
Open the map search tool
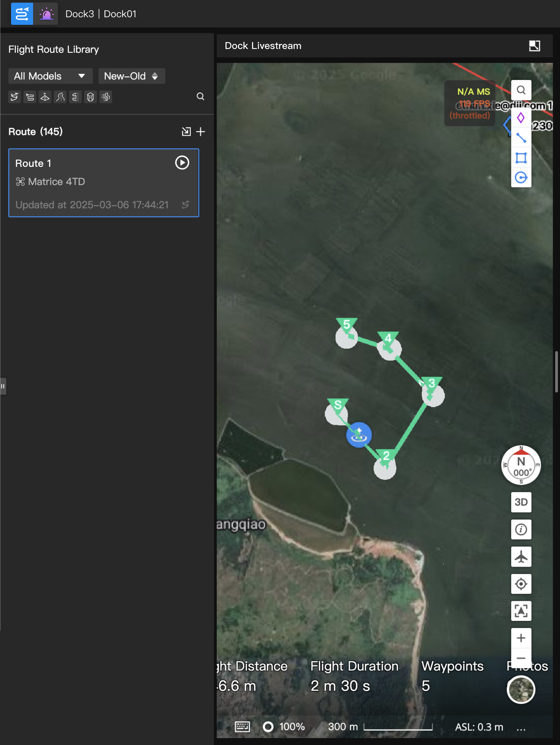521,90
